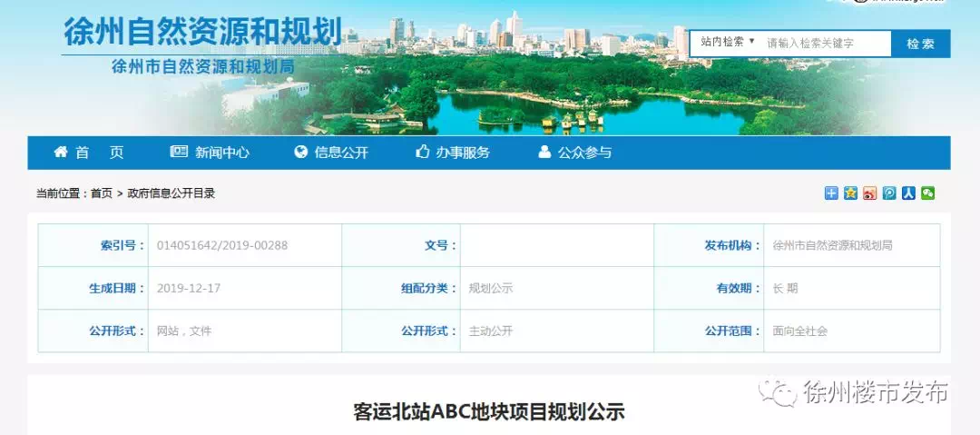Click the 客运北站ABC地块项目规划公示 article title
This screenshot has width=980, height=435.
click(489, 411)
